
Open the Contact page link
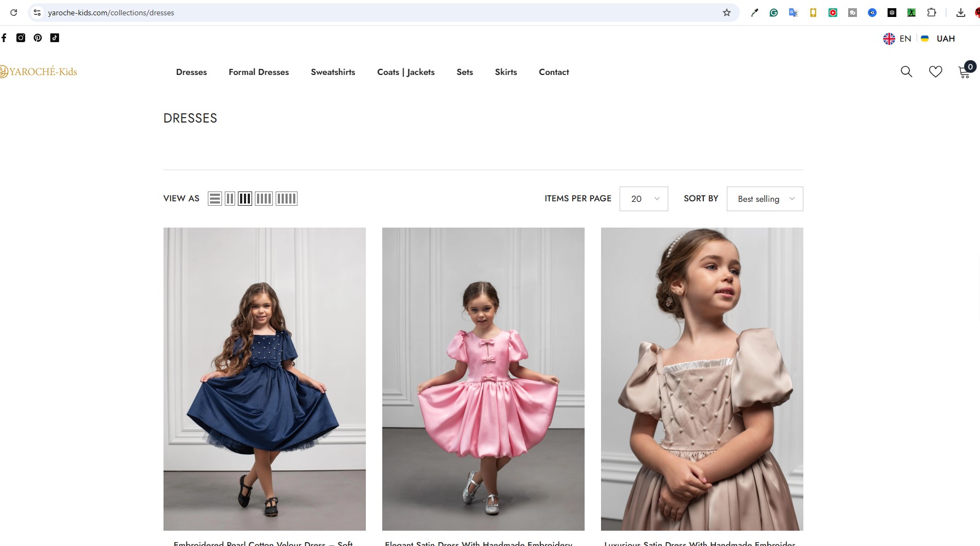(554, 72)
